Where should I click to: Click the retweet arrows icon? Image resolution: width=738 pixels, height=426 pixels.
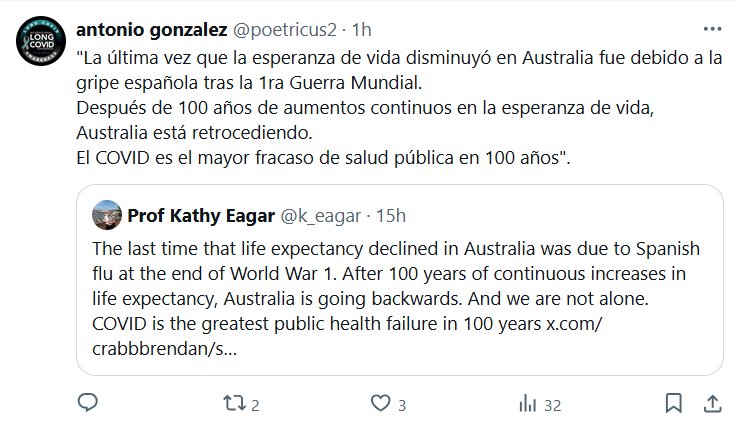[x=233, y=404]
